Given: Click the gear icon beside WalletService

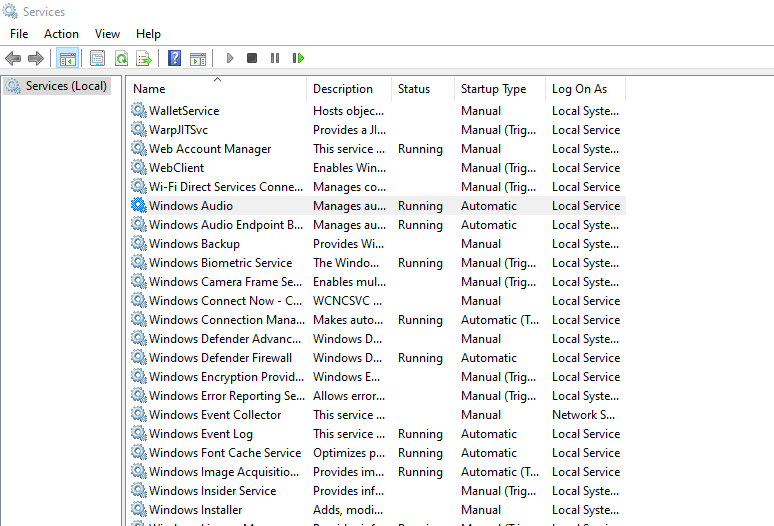Looking at the screenshot, I should [139, 111].
